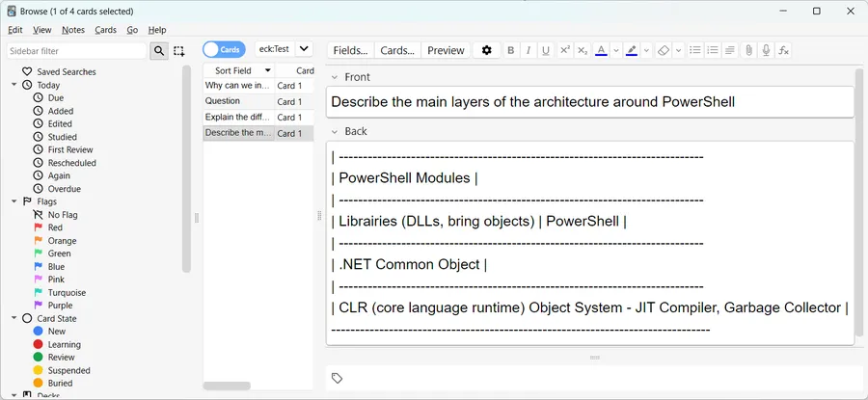The width and height of the screenshot is (868, 400).
Task: Click the tag icon in tags bar
Action: 338,379
